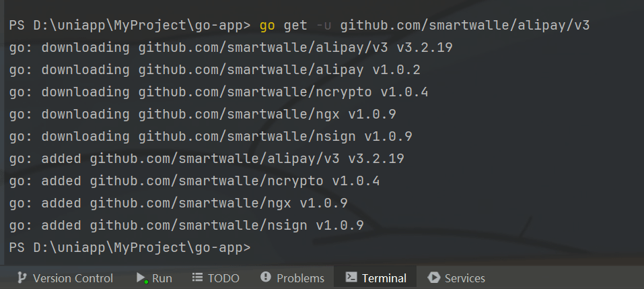Click the Services icon
This screenshot has height=289, width=644.
pyautogui.click(x=434, y=278)
